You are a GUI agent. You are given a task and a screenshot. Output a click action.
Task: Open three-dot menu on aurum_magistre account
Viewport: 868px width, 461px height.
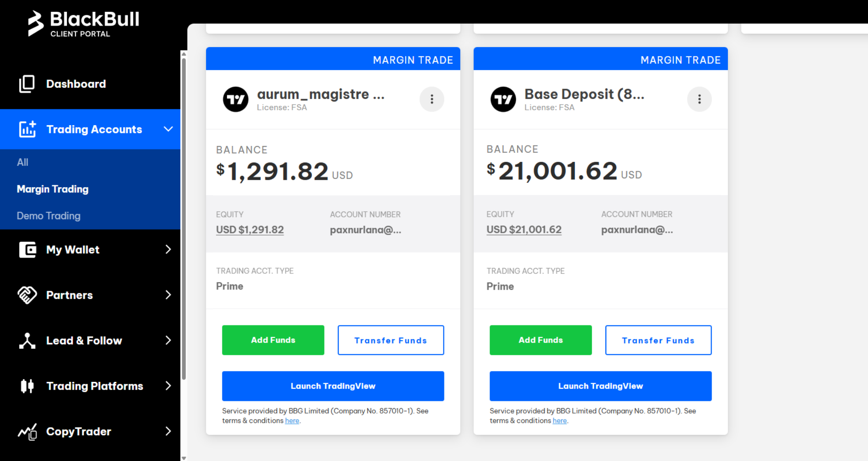tap(432, 99)
